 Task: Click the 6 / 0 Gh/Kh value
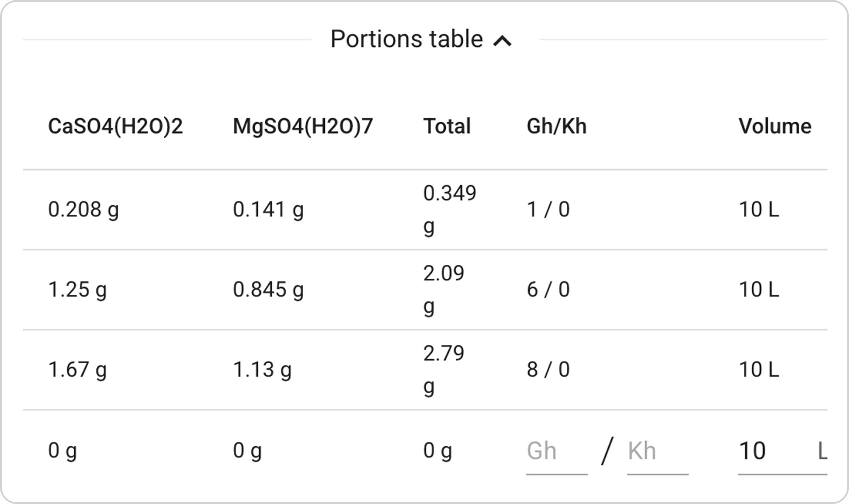click(548, 290)
